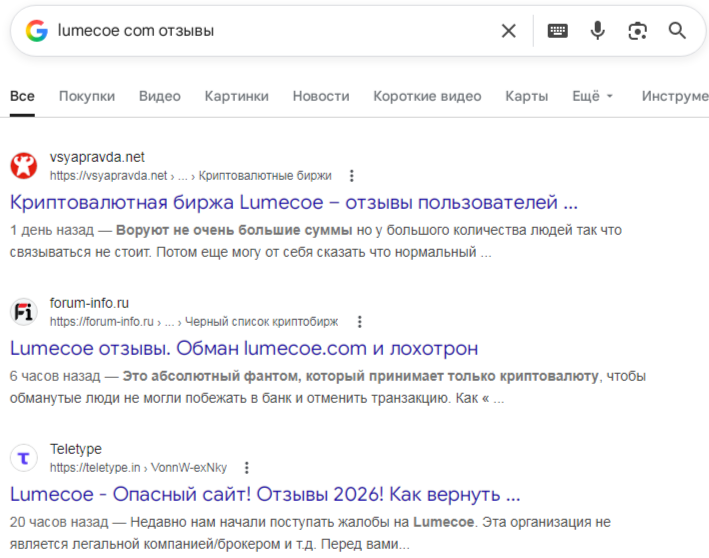Open Google Lens image search
Screen dimensions: 709x558
coord(638,31)
